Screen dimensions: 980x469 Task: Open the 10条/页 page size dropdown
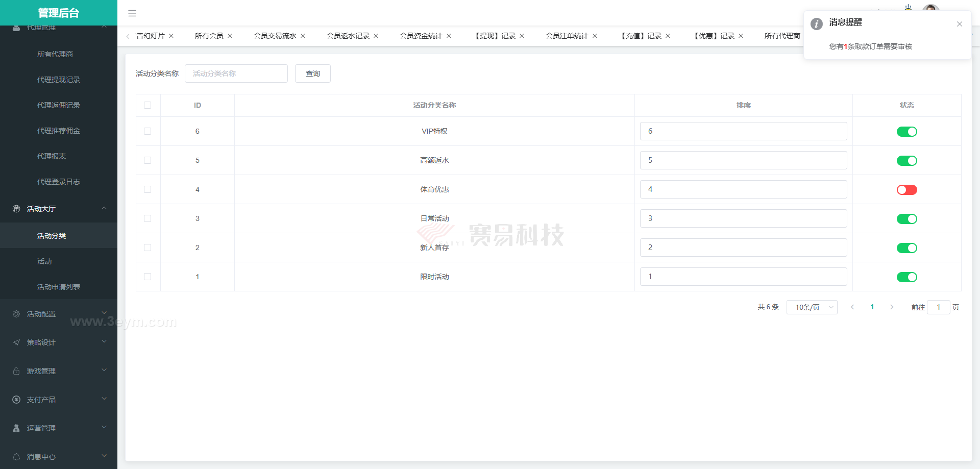[812, 307]
